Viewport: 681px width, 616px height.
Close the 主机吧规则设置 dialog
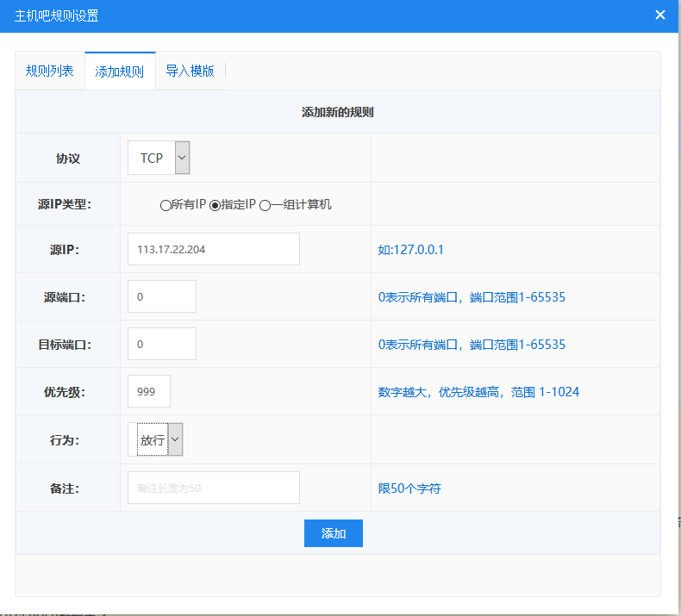point(659,16)
